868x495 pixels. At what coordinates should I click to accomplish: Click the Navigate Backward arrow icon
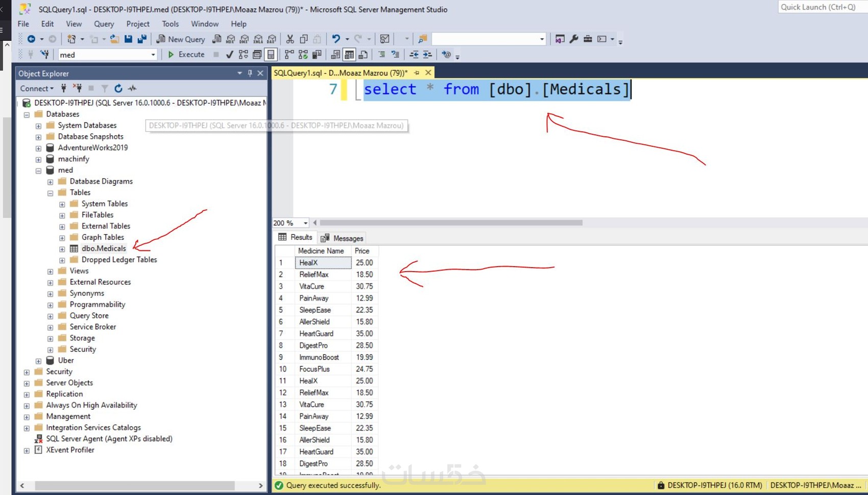pyautogui.click(x=31, y=39)
